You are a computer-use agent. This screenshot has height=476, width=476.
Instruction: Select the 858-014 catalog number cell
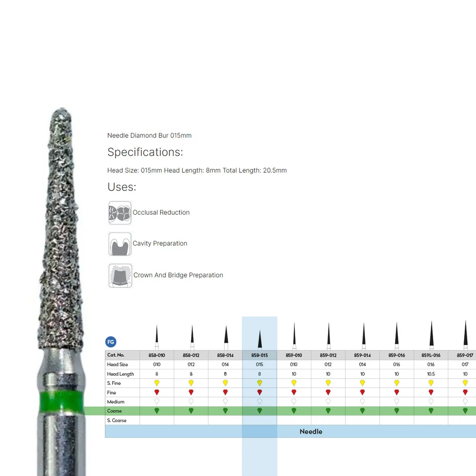[x=225, y=355]
